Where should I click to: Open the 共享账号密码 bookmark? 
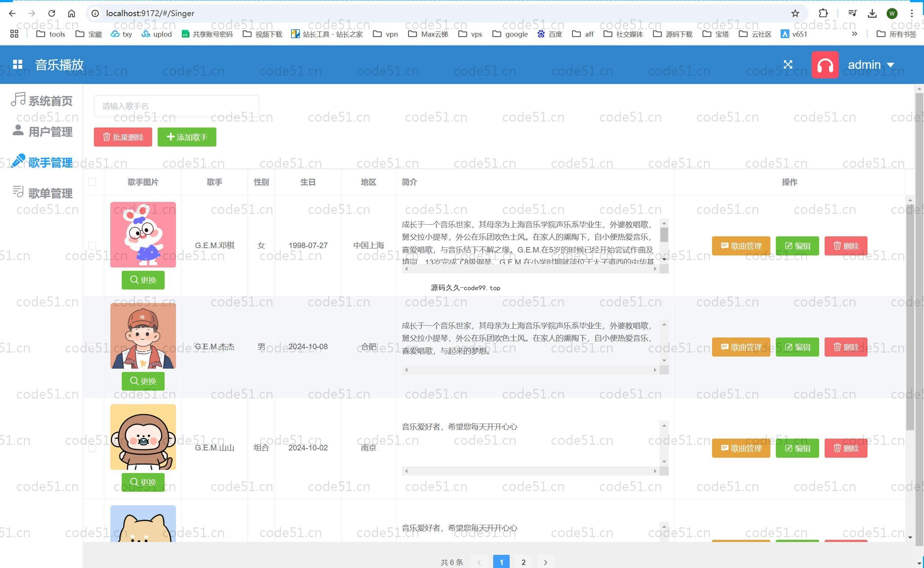(207, 34)
